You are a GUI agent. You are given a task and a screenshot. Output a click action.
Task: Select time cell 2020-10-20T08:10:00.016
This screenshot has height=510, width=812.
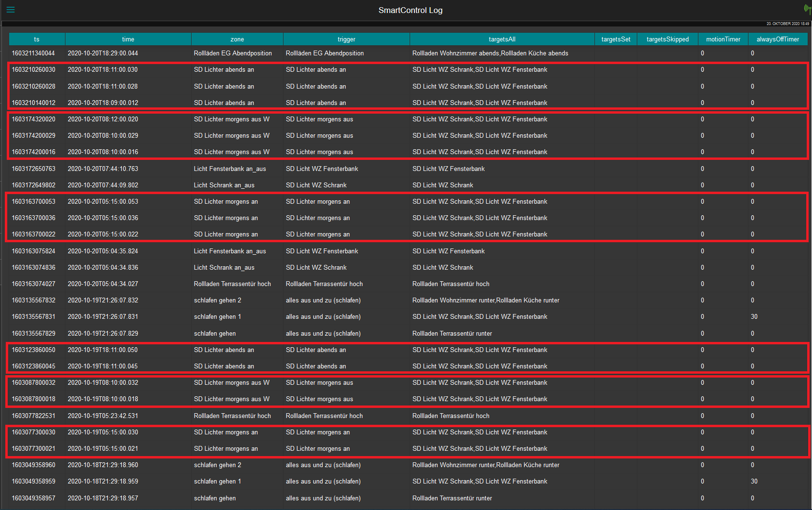coord(103,152)
